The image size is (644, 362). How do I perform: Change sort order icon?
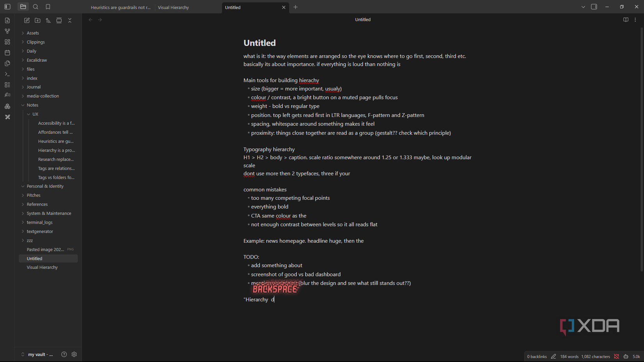48,20
